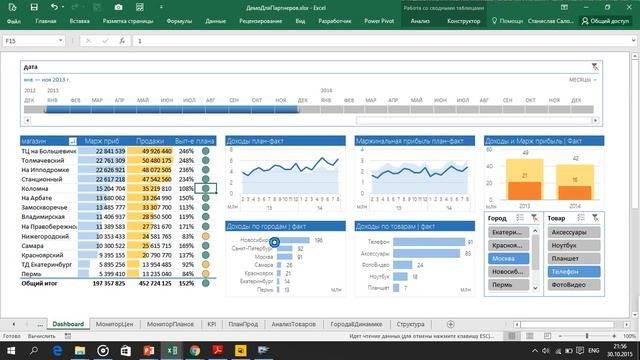Open File Explorer from the taskbar
Image resolution: width=640 pixels, height=360 pixels.
coord(80,351)
